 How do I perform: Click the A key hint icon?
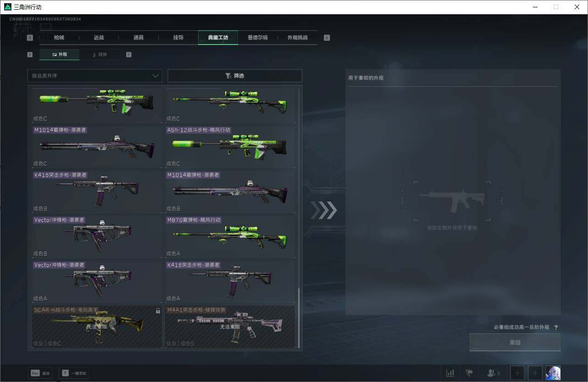[30, 55]
